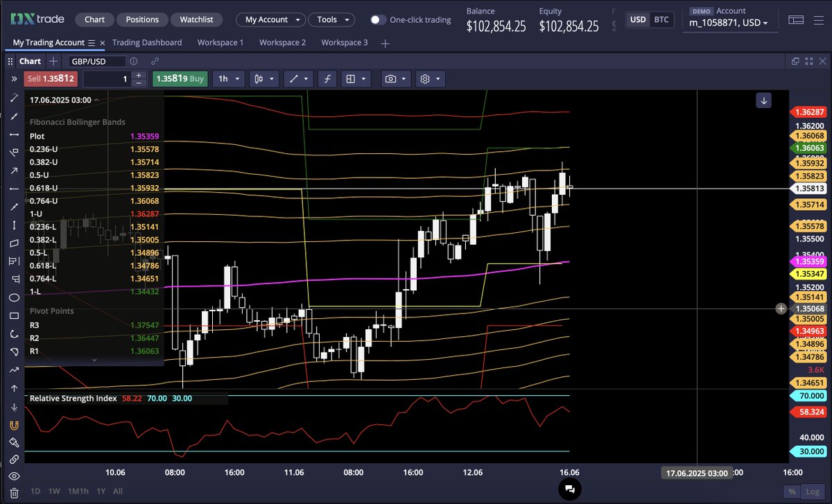Switch to Trading Dashboard tab

(147, 42)
